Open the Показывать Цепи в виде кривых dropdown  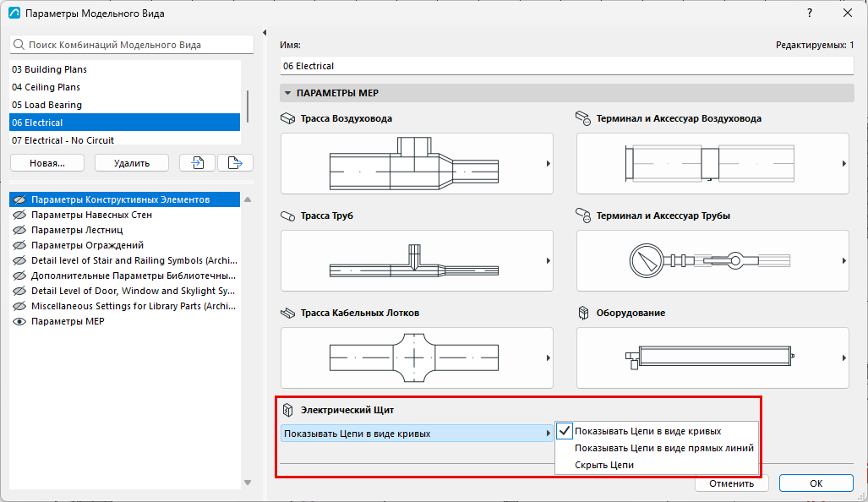(x=417, y=434)
